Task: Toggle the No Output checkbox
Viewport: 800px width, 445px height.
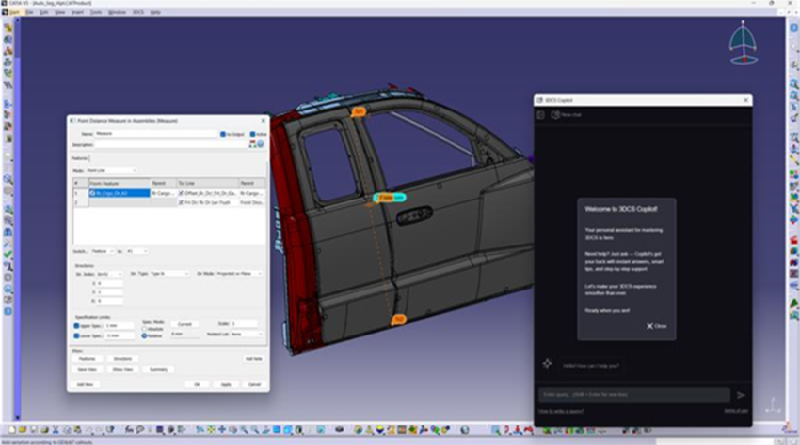Action: 222,134
